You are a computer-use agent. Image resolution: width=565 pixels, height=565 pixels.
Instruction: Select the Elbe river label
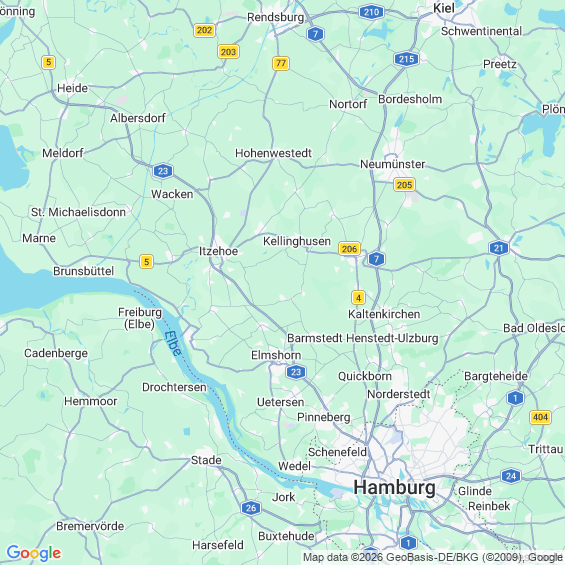point(173,343)
